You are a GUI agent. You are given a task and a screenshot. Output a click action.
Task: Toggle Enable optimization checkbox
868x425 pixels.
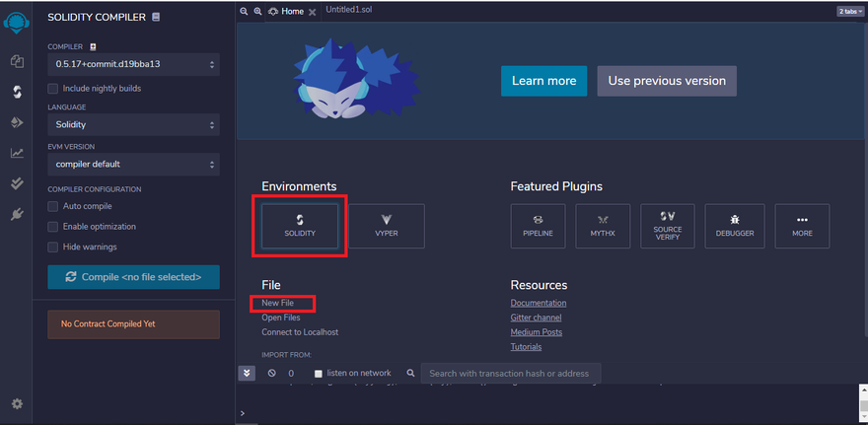(53, 227)
